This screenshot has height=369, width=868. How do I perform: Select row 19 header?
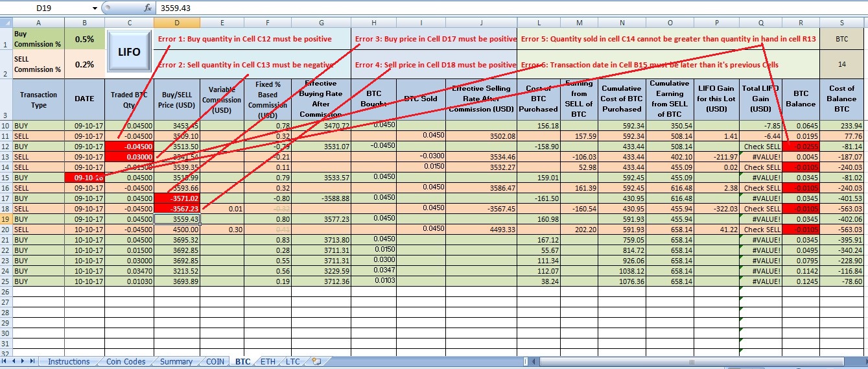click(x=6, y=219)
